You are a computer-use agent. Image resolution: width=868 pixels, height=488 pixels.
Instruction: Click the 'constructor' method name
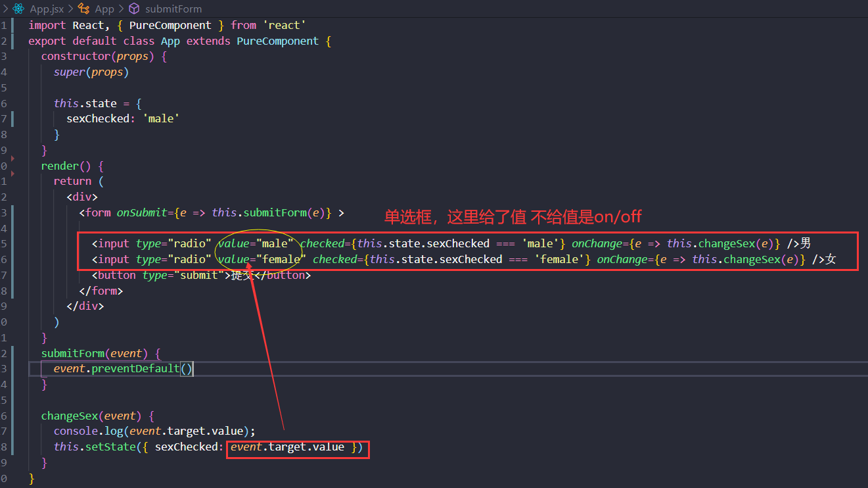point(76,57)
